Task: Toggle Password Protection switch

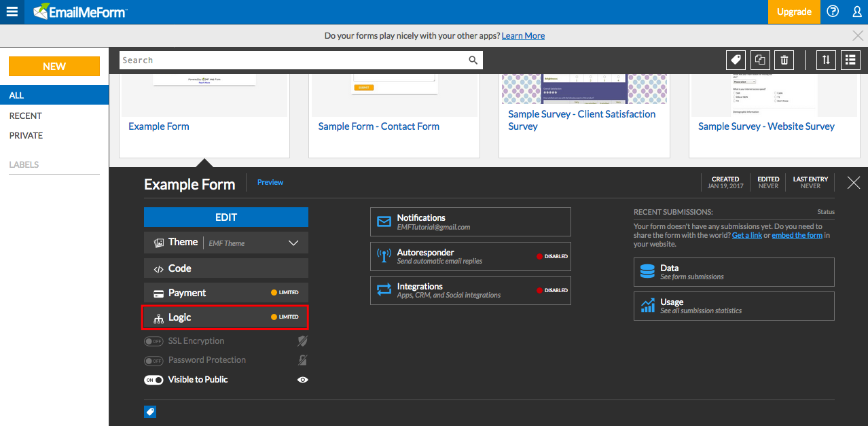Action: pyautogui.click(x=153, y=360)
